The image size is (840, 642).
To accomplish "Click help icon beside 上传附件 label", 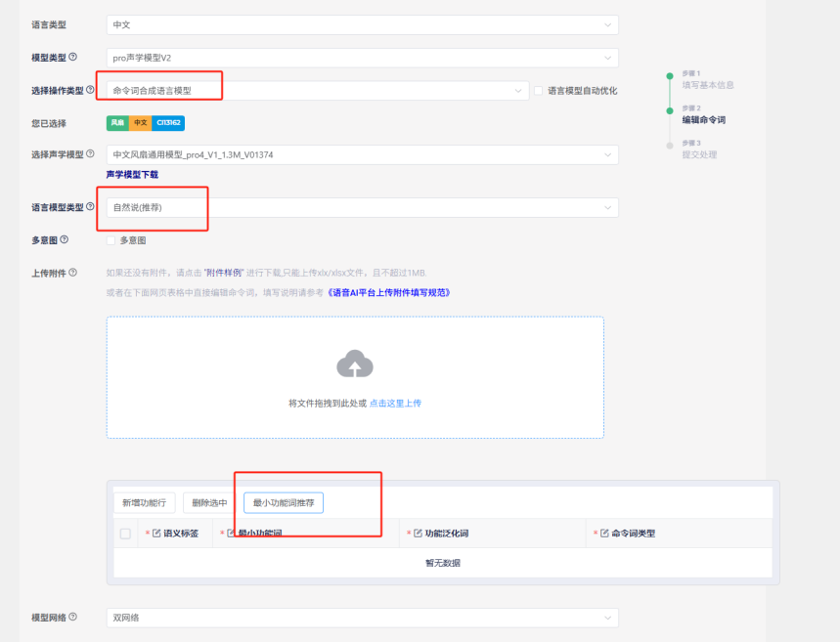I will coord(73,273).
